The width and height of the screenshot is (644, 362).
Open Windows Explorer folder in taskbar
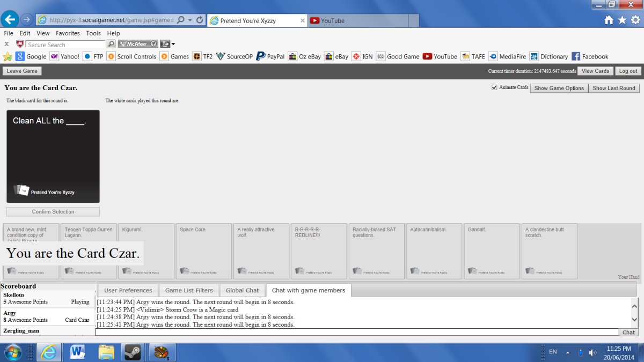click(x=106, y=352)
